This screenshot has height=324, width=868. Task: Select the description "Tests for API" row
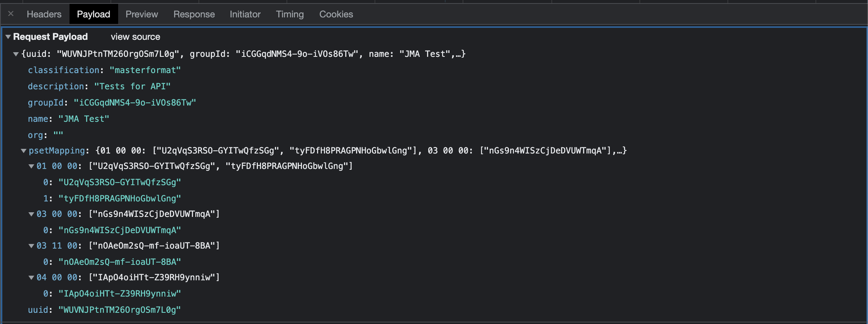tap(99, 87)
